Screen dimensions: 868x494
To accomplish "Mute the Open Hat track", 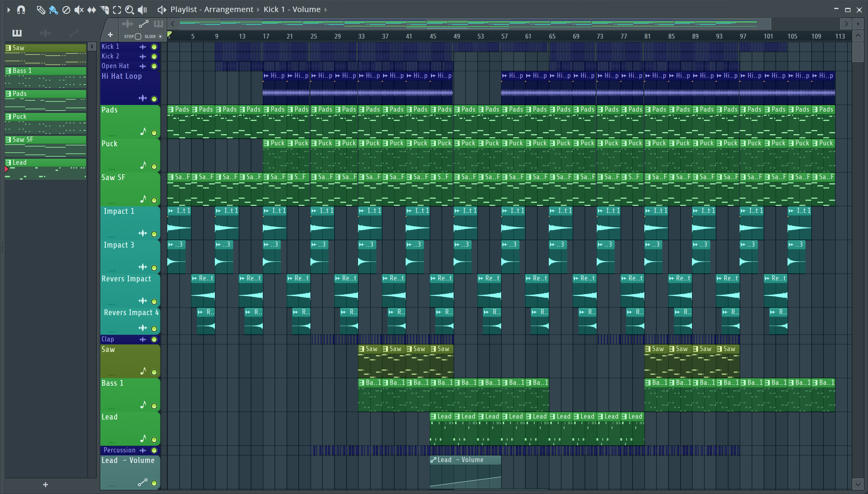I will tap(154, 66).
